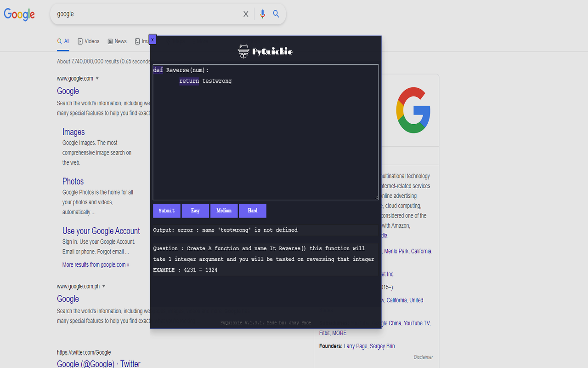Submit the Python code in PyQuickie
588x368 pixels.
pyautogui.click(x=166, y=211)
